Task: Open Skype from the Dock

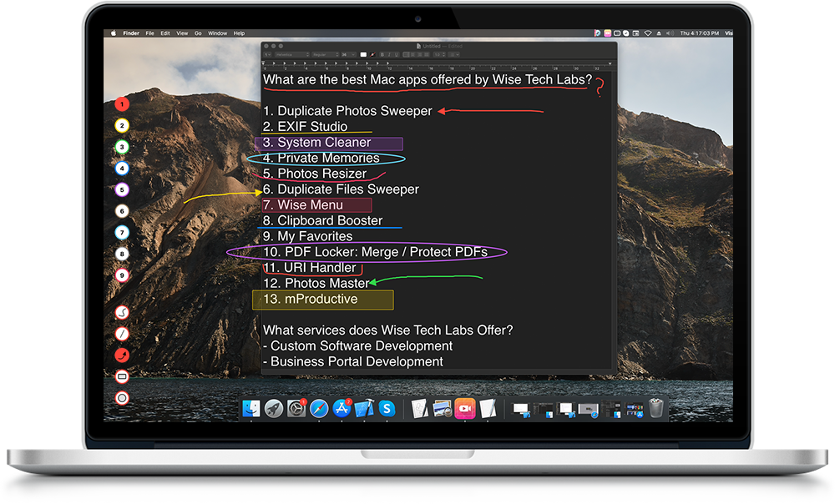Action: [x=387, y=409]
